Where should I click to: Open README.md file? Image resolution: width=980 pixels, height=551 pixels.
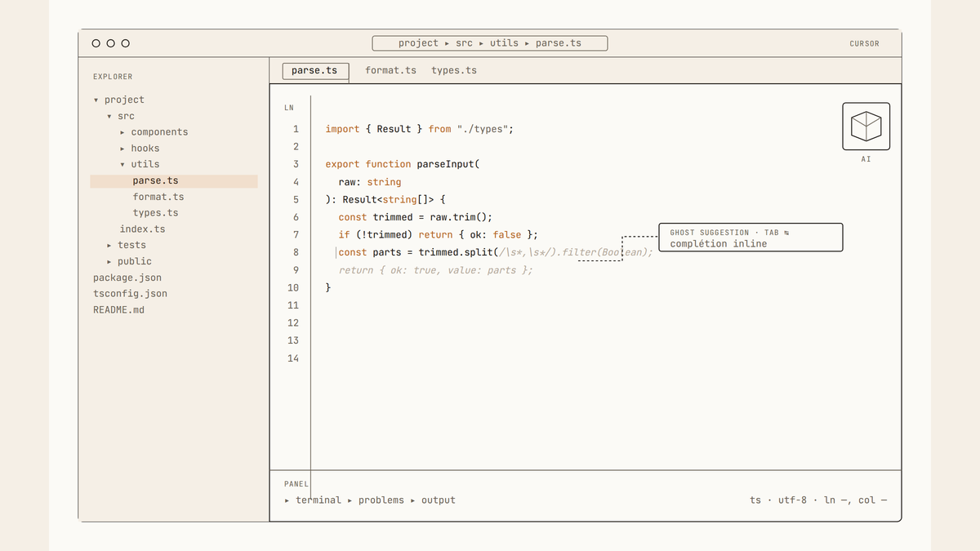118,310
